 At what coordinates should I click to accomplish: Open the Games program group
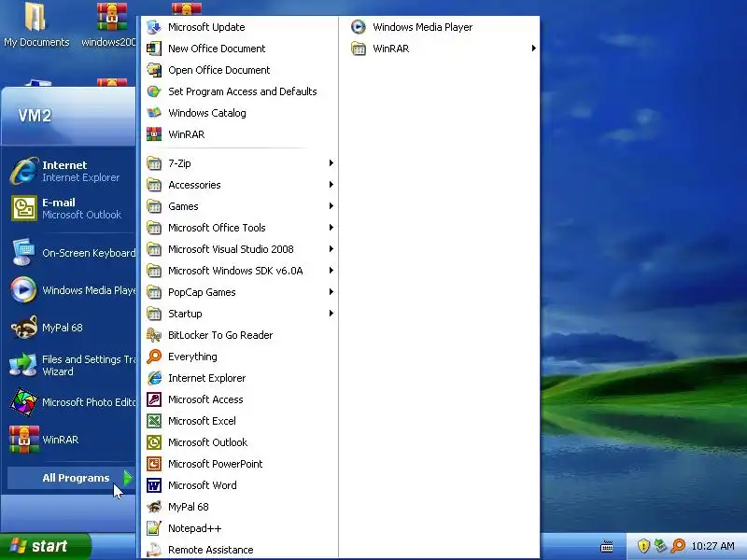(x=240, y=206)
